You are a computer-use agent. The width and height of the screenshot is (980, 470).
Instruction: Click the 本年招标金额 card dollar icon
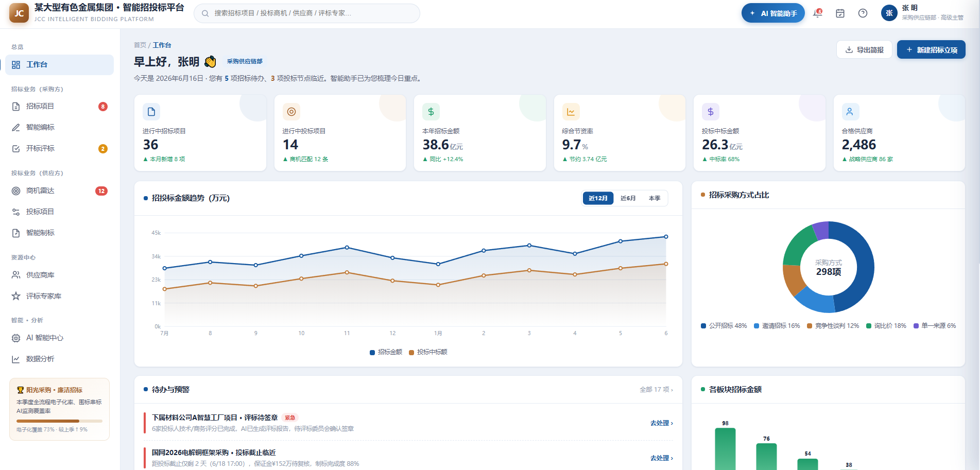pyautogui.click(x=431, y=112)
